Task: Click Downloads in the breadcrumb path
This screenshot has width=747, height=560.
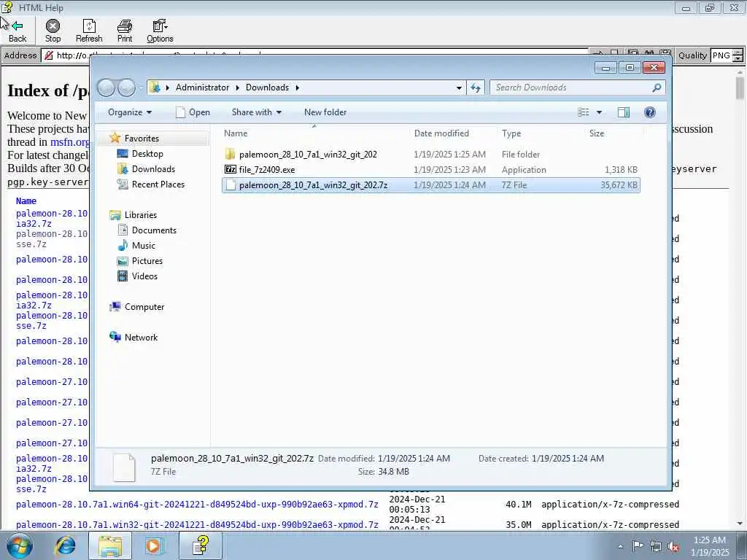Action: pyautogui.click(x=267, y=87)
